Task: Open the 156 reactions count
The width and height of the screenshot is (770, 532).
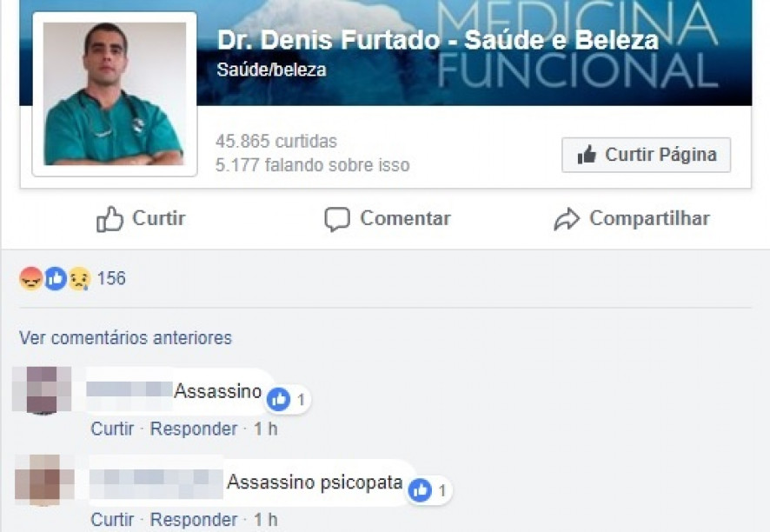Action: (111, 278)
